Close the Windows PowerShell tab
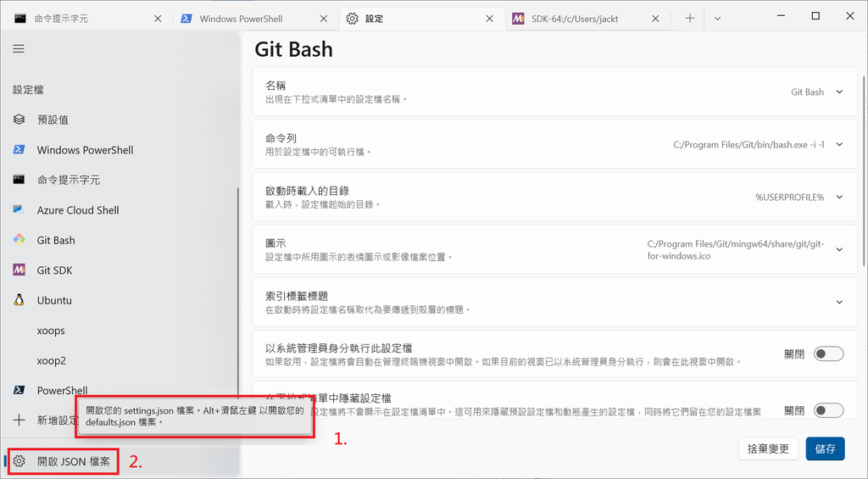Screen dimensions: 868x479 point(324,19)
